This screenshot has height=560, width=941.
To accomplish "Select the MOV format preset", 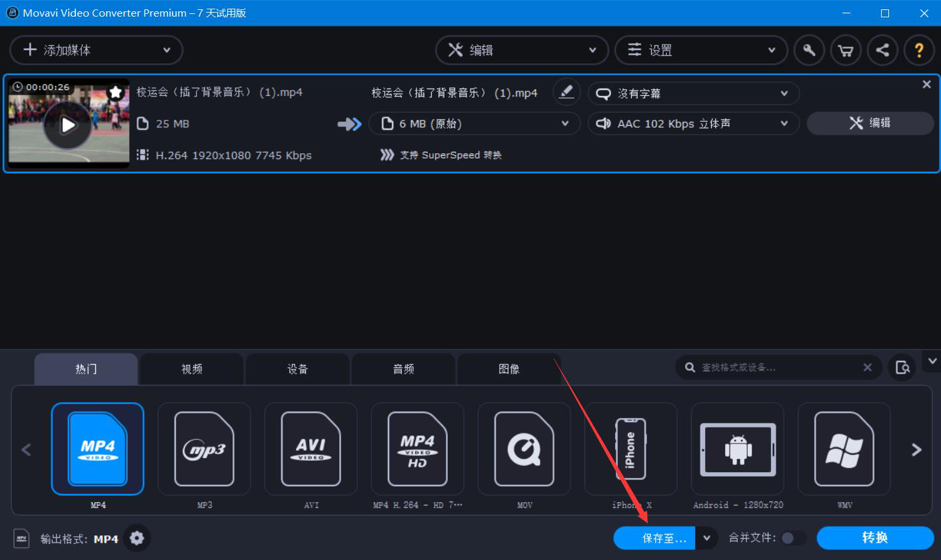I will [524, 449].
